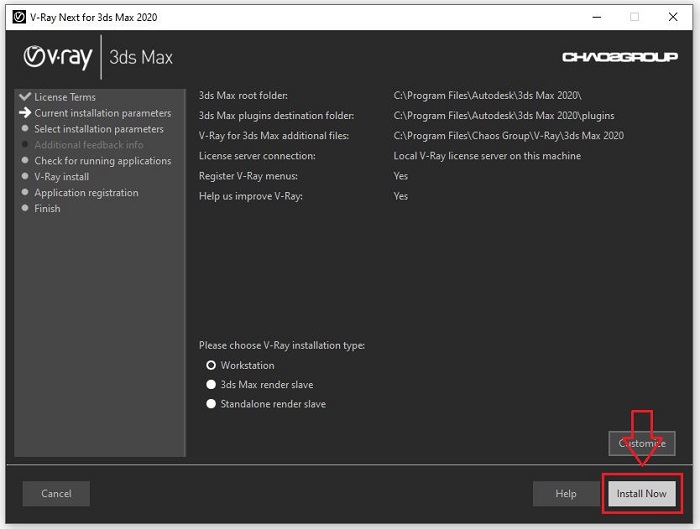The height and width of the screenshot is (529, 700).
Task: Select the Select installation parameters step
Action: click(x=99, y=129)
